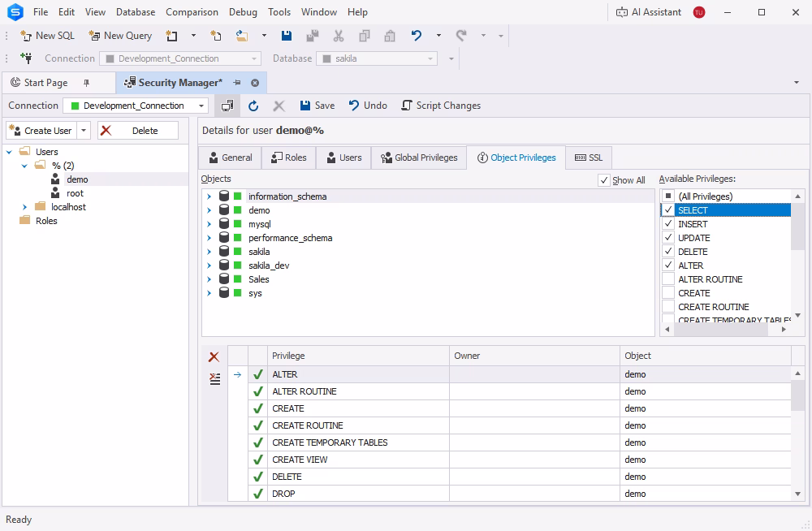Image resolution: width=812 pixels, height=531 pixels.
Task: Expand the information_schema database node
Action: pos(209,196)
